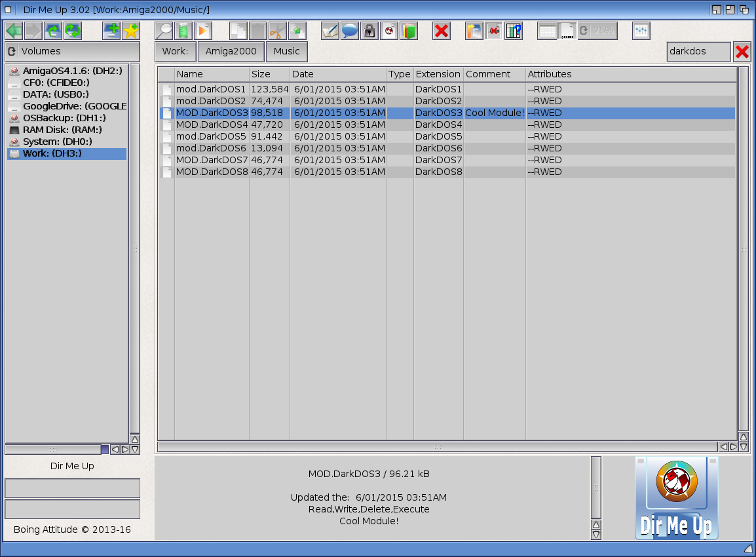Select AmigaOS4.1.6: (DH2:) volume
Image resolution: width=756 pixels, height=557 pixels.
67,71
